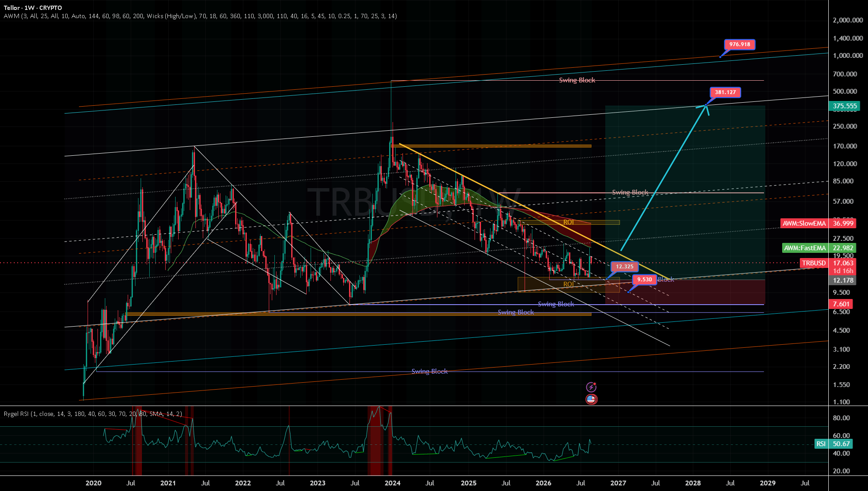The image size is (868, 491).
Task: Click the AWM:FastEMA label
Action: pyautogui.click(x=805, y=248)
